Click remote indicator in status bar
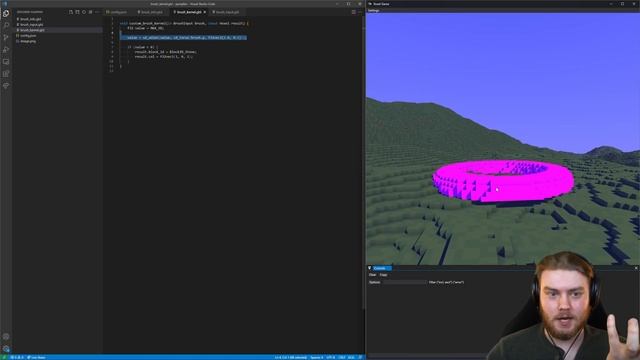This screenshot has height=360, width=640. pyautogui.click(x=4, y=357)
